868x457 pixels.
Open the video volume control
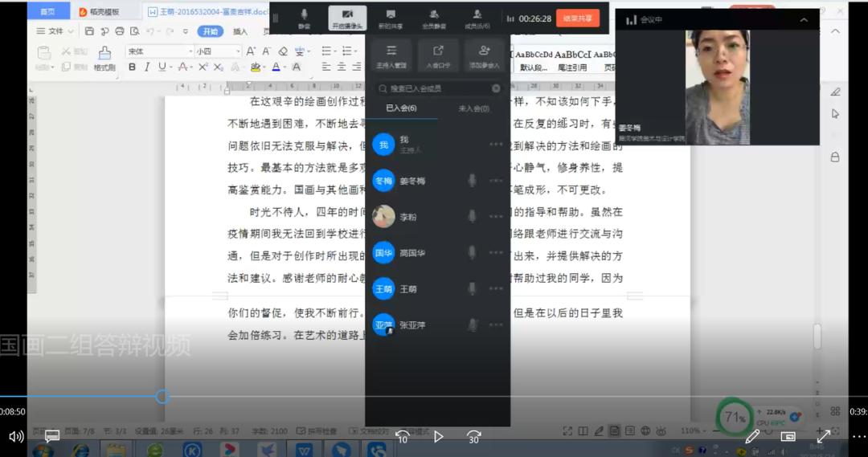pos(16,437)
